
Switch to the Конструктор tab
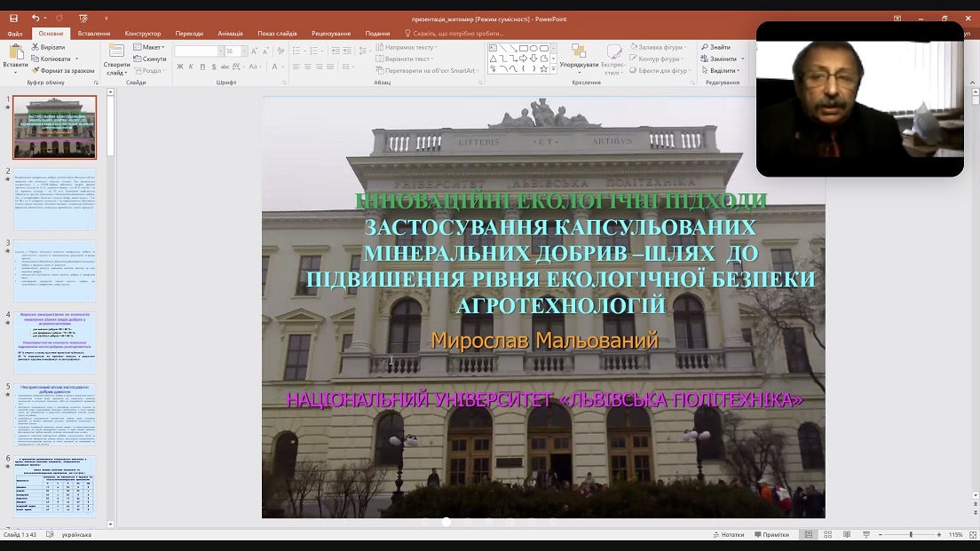[143, 34]
